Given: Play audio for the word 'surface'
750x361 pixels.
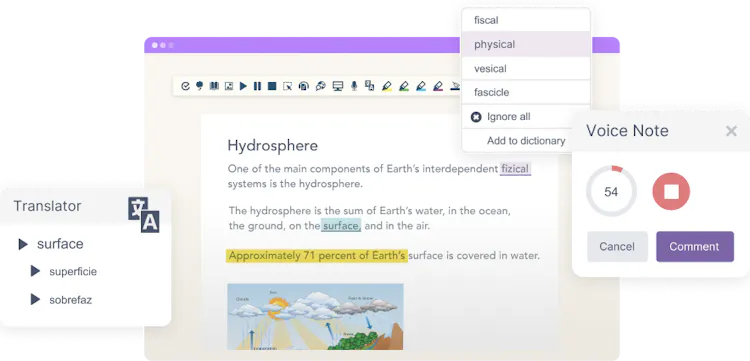Looking at the screenshot, I should pos(22,244).
